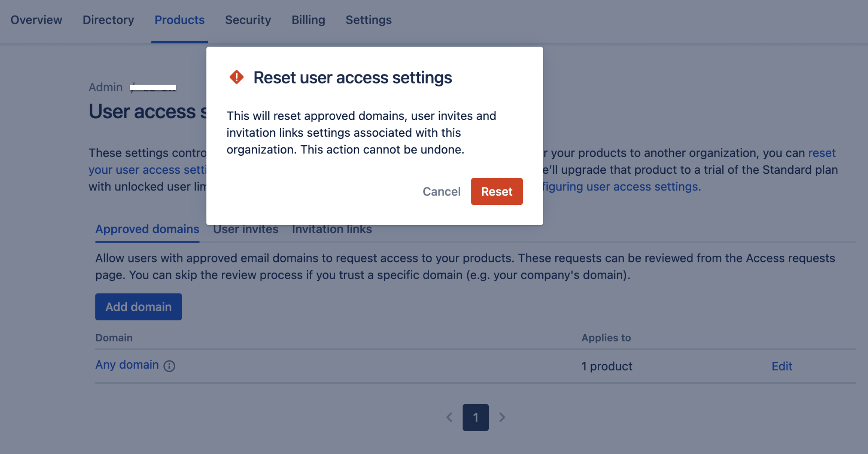Navigate to Overview tab
Viewport: 868px width, 454px height.
(x=37, y=19)
